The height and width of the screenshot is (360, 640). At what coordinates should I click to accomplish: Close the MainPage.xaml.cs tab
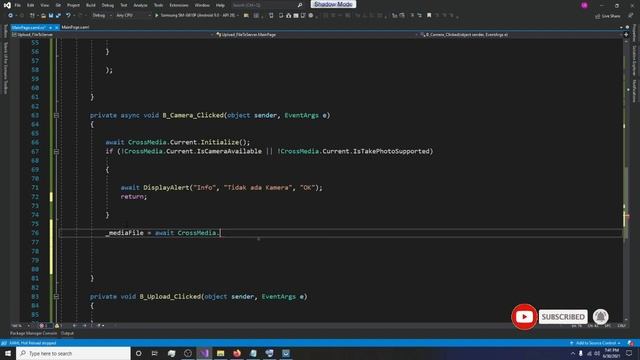[57, 27]
